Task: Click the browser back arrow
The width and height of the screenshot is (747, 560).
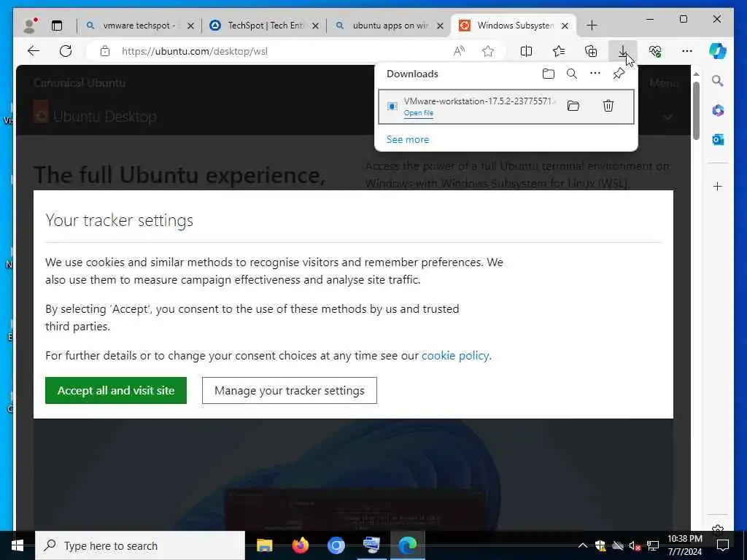Action: (34, 51)
